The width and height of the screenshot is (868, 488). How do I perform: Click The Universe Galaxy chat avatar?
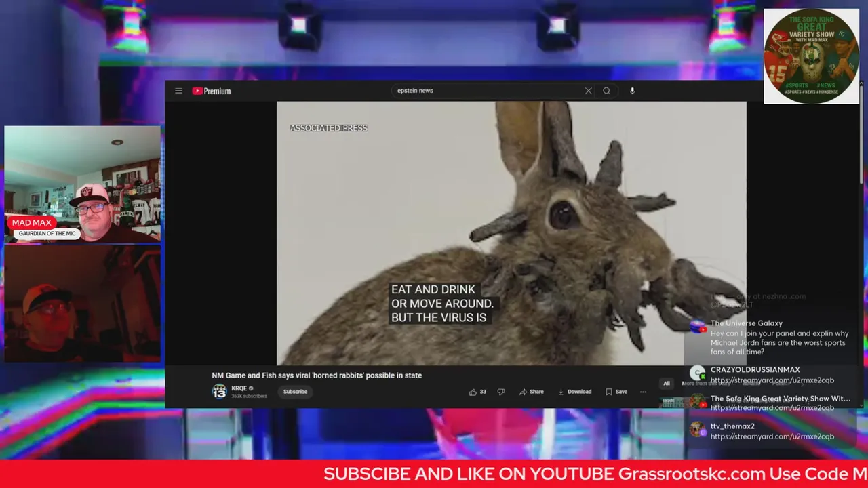coord(698,327)
